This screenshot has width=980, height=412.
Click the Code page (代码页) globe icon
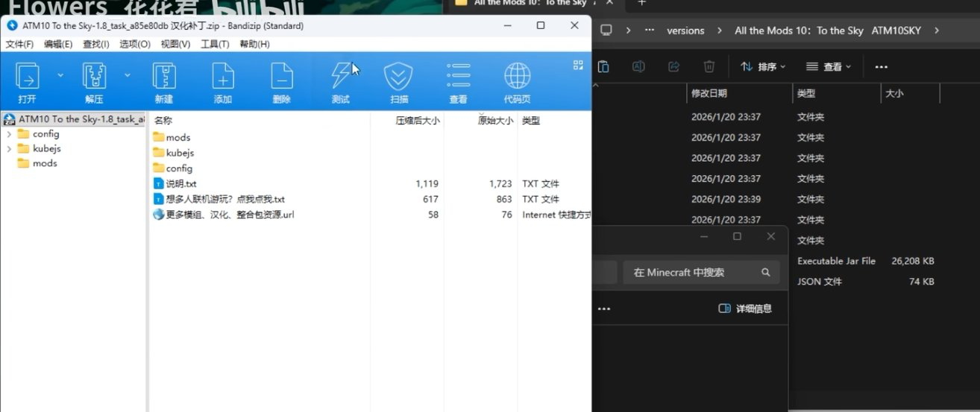click(517, 77)
